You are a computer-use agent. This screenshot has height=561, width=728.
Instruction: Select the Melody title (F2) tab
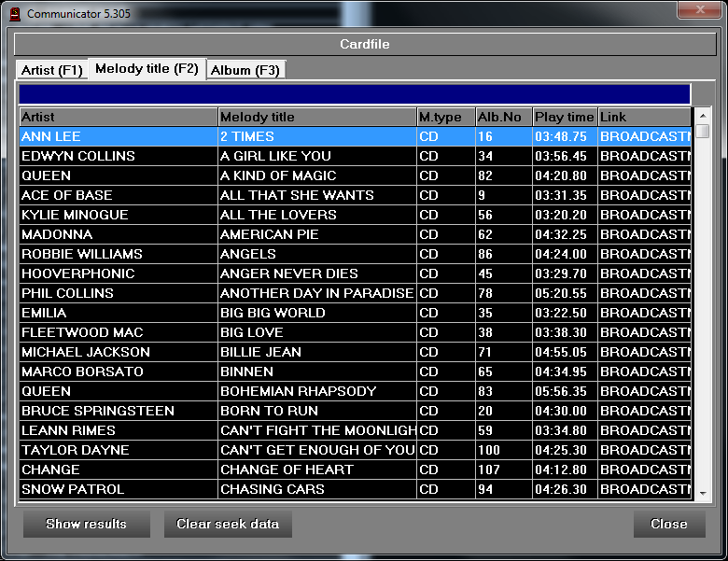(x=147, y=69)
